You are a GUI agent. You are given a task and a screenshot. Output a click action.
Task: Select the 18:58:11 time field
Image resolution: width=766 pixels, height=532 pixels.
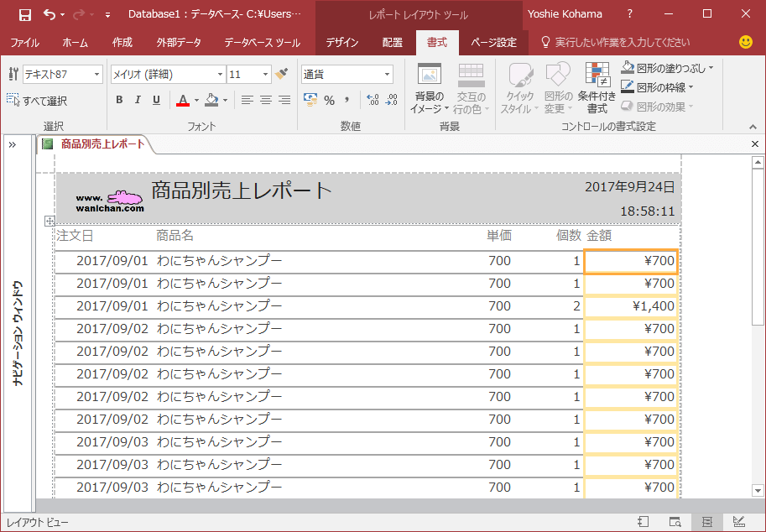tap(648, 211)
